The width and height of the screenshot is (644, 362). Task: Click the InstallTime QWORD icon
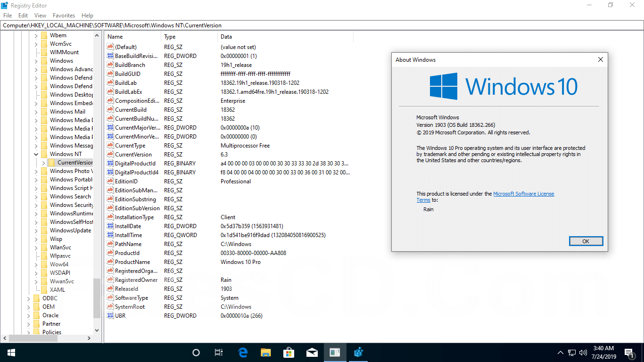(x=110, y=235)
